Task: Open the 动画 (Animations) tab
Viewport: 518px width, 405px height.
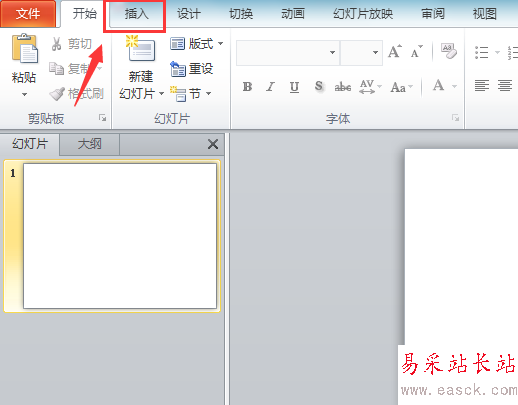Action: click(293, 14)
